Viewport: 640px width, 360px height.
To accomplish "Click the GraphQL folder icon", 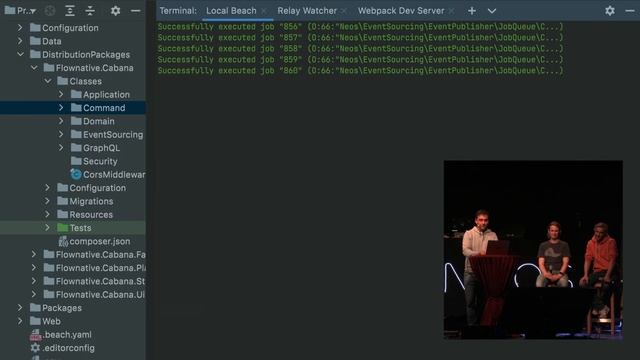I will click(76, 147).
